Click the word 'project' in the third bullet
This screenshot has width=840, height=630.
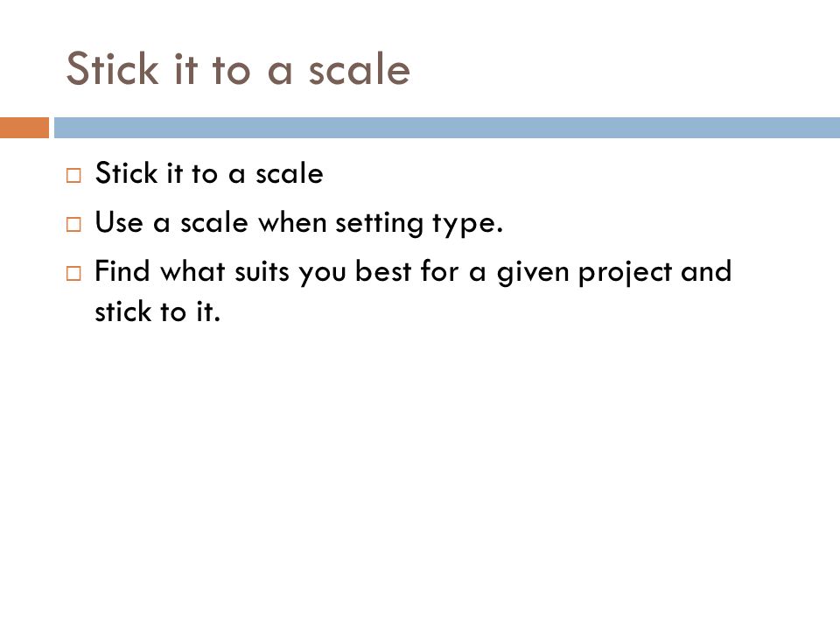[625, 273]
